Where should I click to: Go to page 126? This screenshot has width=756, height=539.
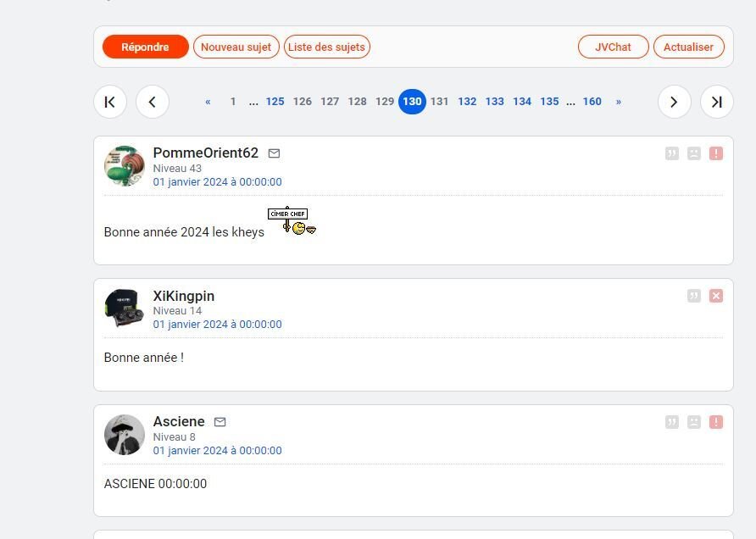[x=303, y=102]
